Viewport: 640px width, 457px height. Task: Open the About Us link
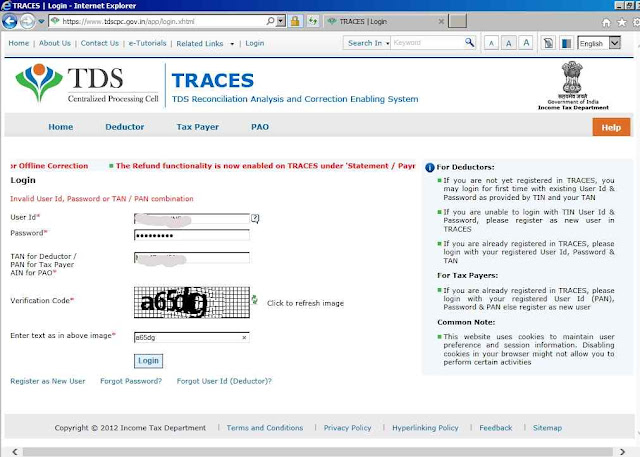55,43
